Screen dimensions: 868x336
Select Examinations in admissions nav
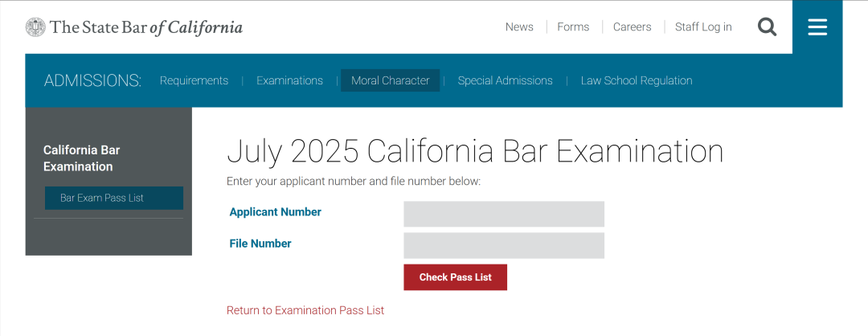289,80
